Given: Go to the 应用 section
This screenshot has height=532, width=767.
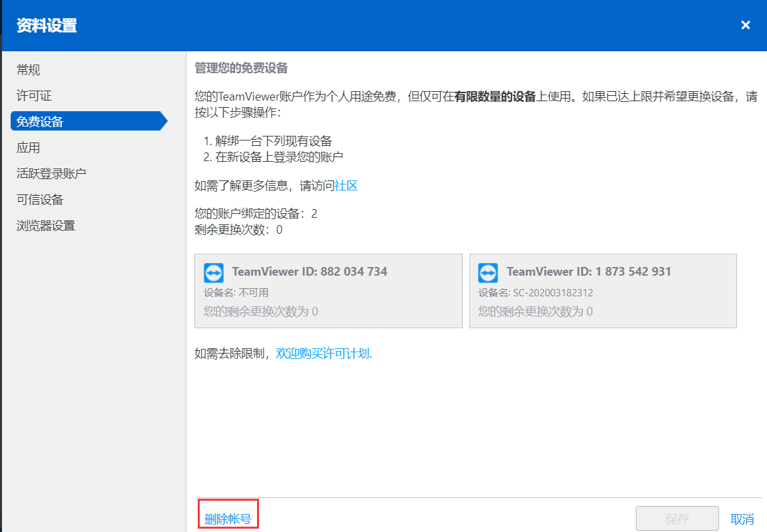Looking at the screenshot, I should [29, 148].
